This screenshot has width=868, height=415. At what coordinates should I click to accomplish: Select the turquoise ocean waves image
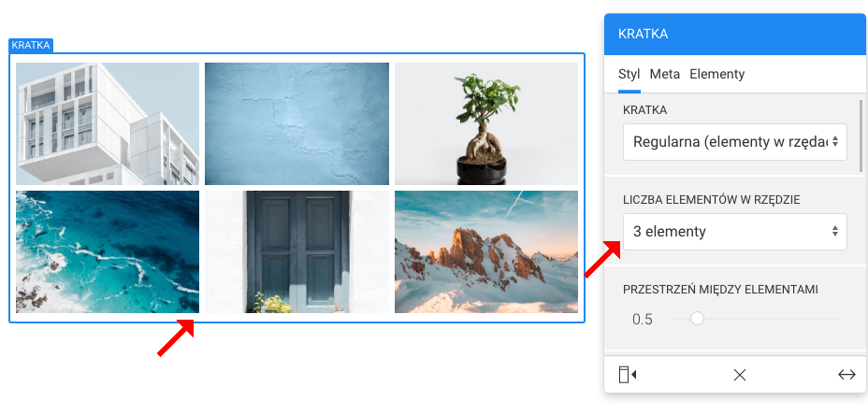(108, 251)
